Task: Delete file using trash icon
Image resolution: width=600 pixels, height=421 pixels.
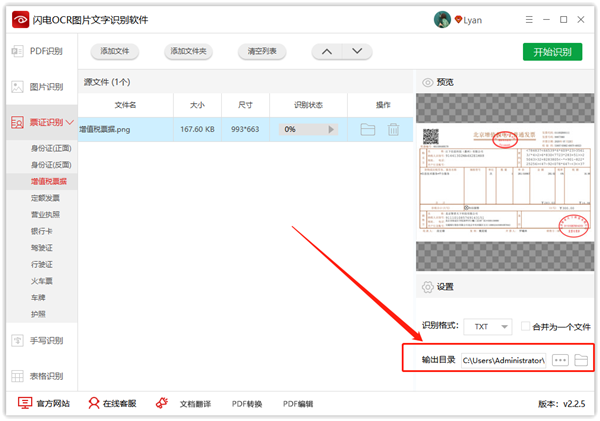Action: pos(393,129)
